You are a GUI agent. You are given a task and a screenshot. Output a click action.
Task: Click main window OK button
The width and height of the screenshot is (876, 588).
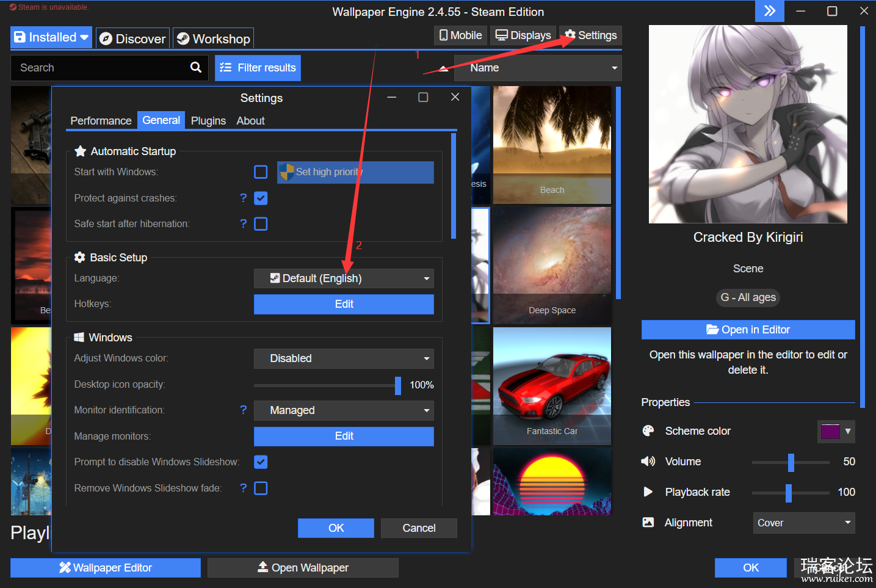750,567
